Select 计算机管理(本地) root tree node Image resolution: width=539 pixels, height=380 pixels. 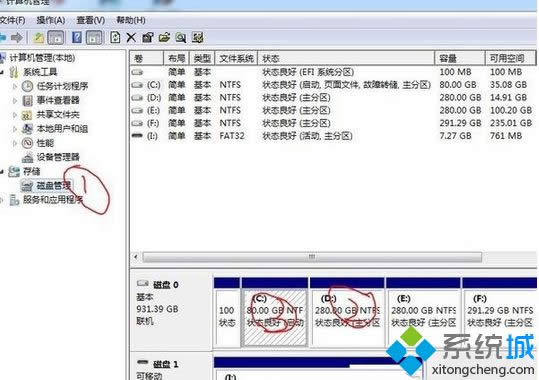(x=42, y=58)
